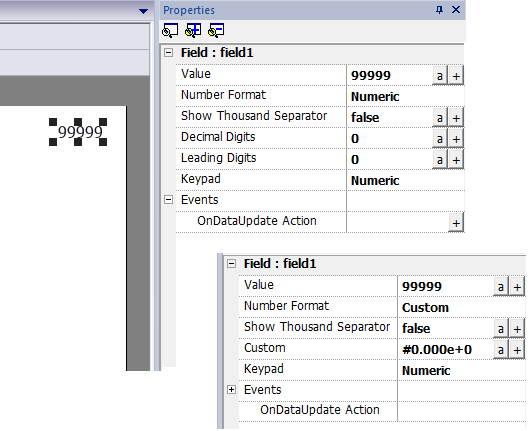Click the Decimal Digits value field
The width and height of the screenshot is (529, 431).
point(389,139)
